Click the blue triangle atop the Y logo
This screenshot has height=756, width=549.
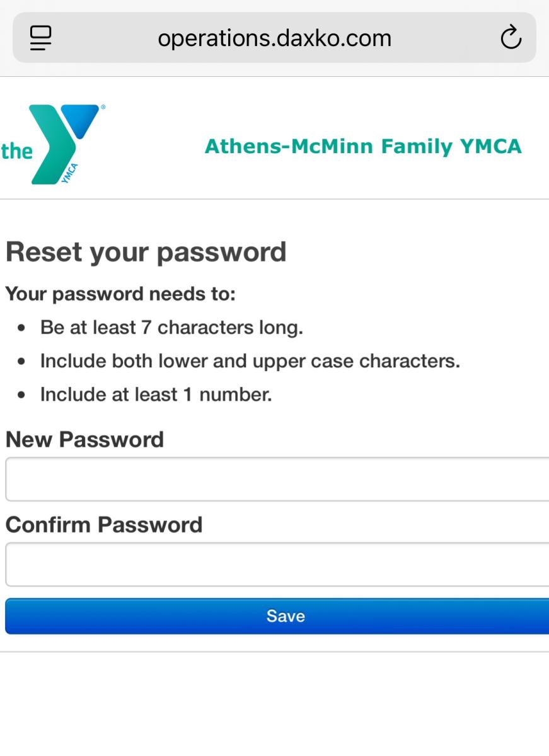(x=82, y=118)
